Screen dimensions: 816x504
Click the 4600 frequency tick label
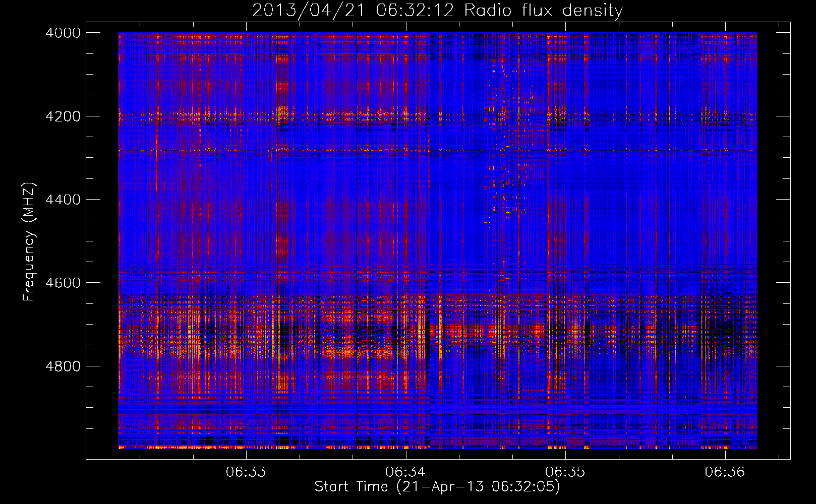click(x=63, y=283)
